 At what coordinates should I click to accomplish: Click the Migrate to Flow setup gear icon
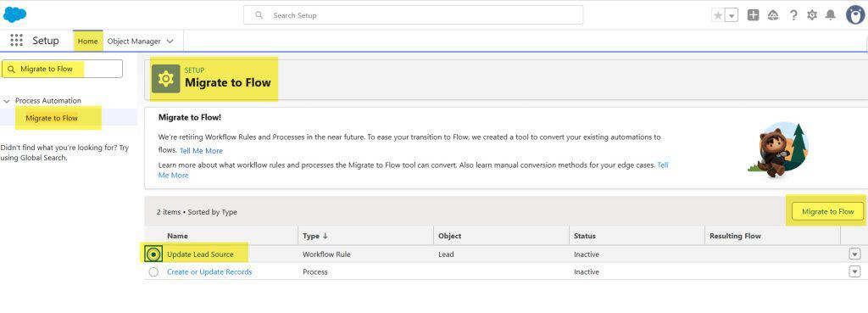point(165,79)
